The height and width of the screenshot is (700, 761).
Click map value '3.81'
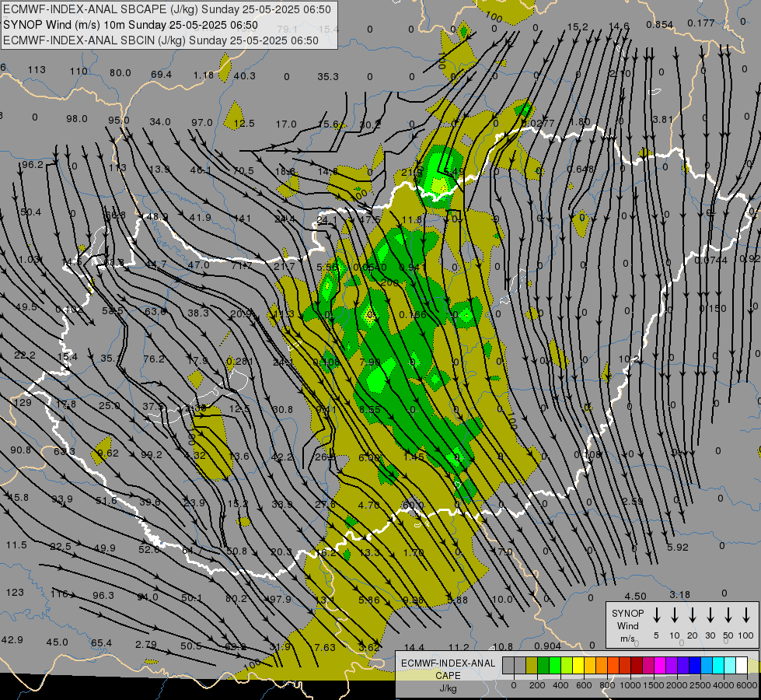tap(662, 119)
